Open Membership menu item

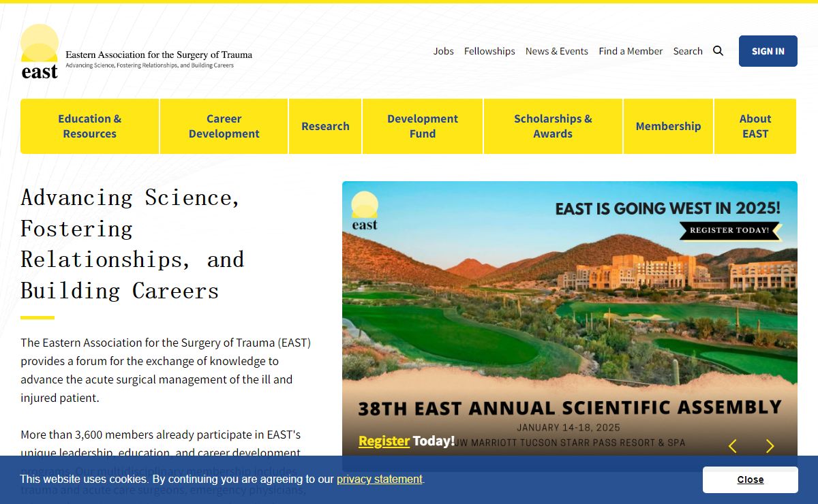click(x=668, y=126)
